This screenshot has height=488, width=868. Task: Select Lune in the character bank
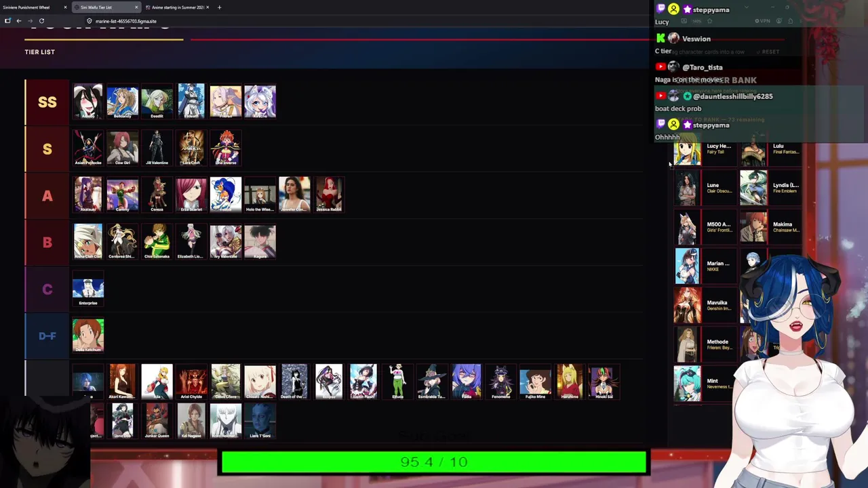[x=704, y=188]
